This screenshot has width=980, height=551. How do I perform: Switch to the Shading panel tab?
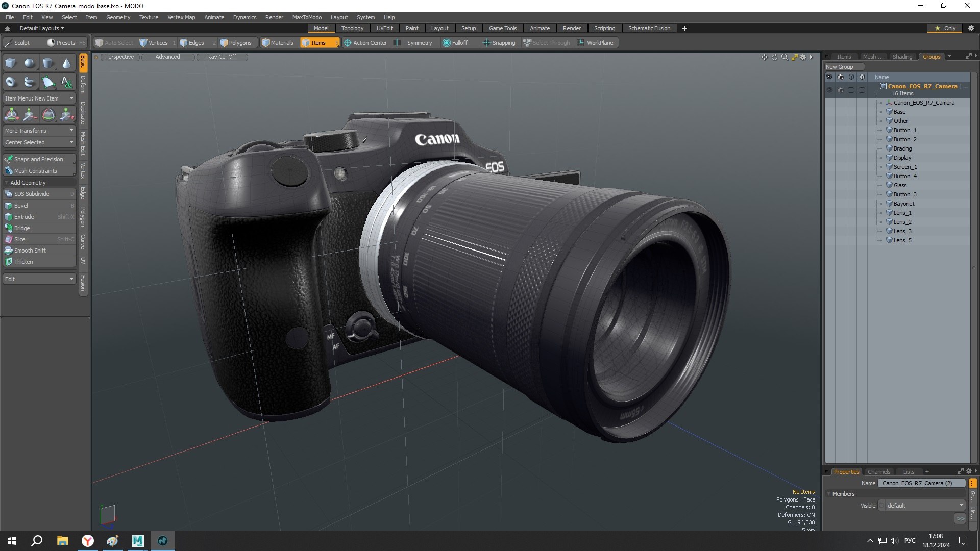tap(902, 57)
